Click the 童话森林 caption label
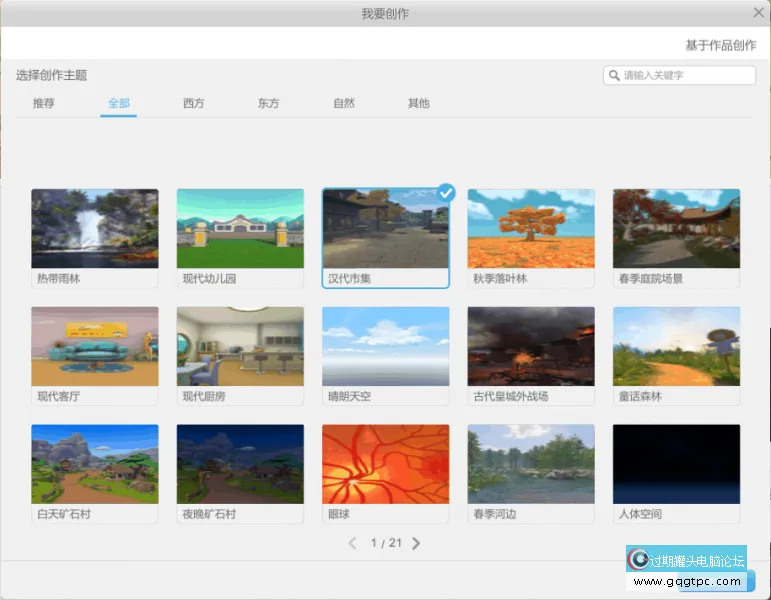 (640, 396)
